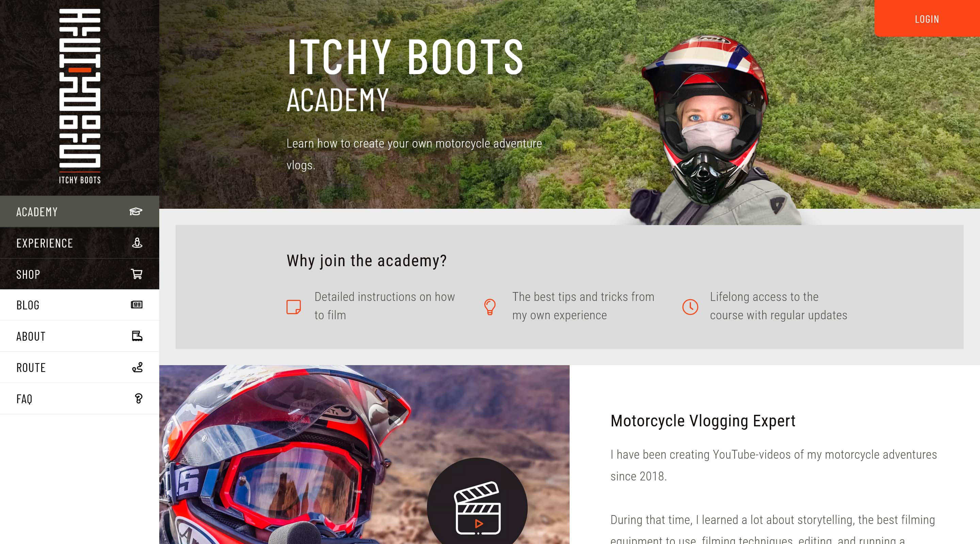Click the graduation cap icon beside Academy
The image size is (980, 544).
pyautogui.click(x=136, y=212)
